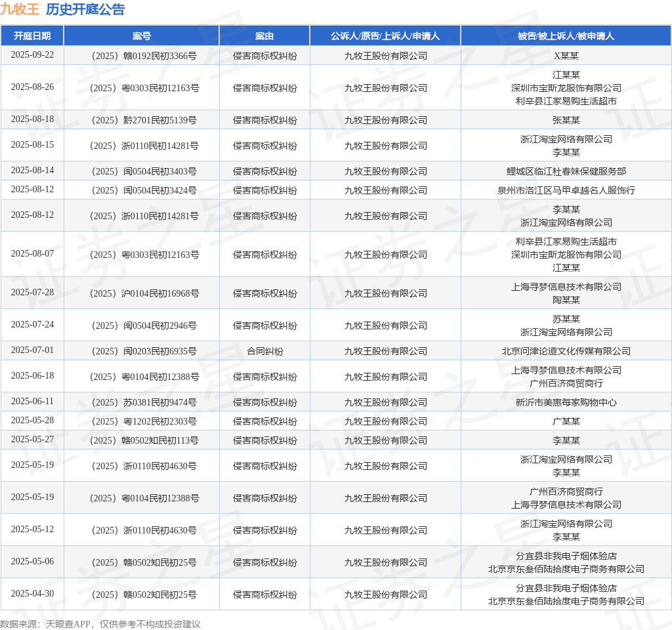Click the date cell 2025-08-18
This screenshot has height=630, width=672.
click(x=32, y=119)
